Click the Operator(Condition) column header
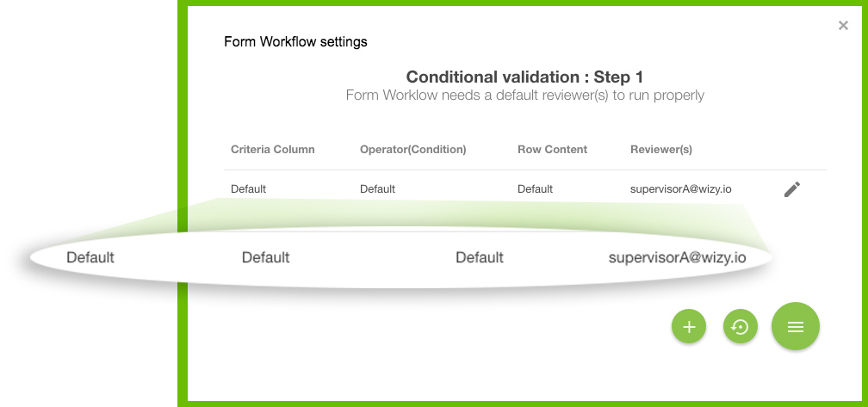The height and width of the screenshot is (407, 868). coord(413,150)
